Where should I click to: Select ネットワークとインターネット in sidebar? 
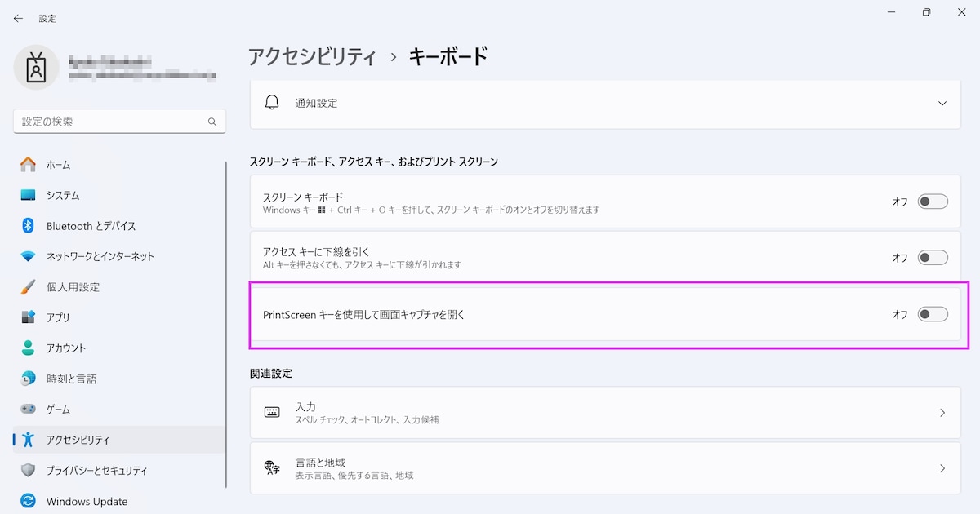[x=119, y=256]
